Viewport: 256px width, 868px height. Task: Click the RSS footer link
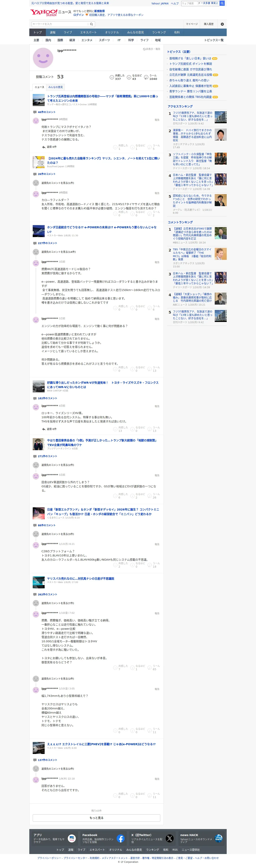click(175, 850)
